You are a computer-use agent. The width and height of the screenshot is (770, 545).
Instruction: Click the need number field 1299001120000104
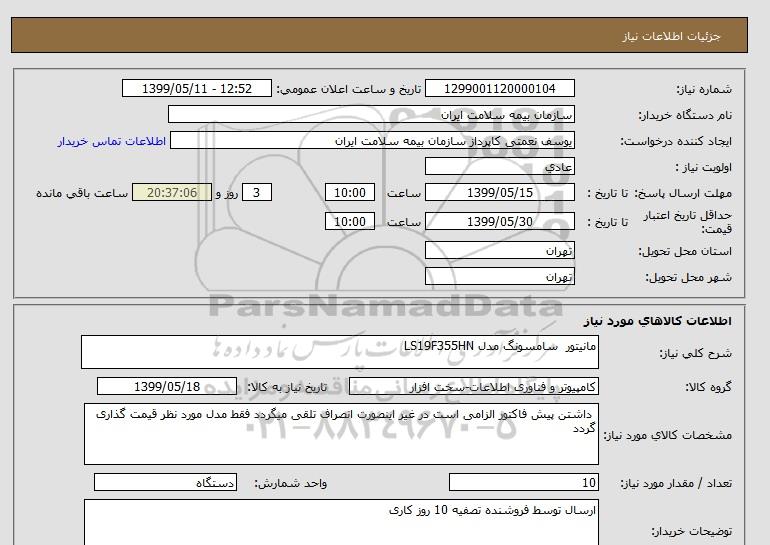(x=499, y=89)
